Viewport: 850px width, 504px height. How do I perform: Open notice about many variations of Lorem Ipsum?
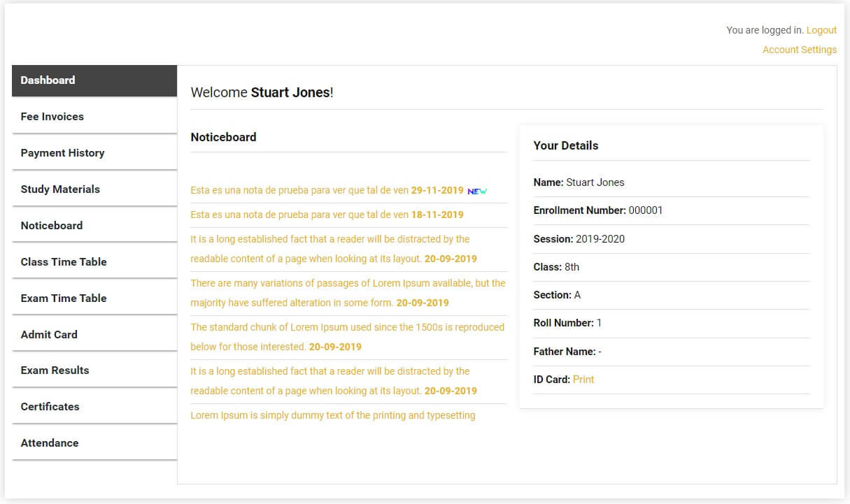[x=348, y=293]
